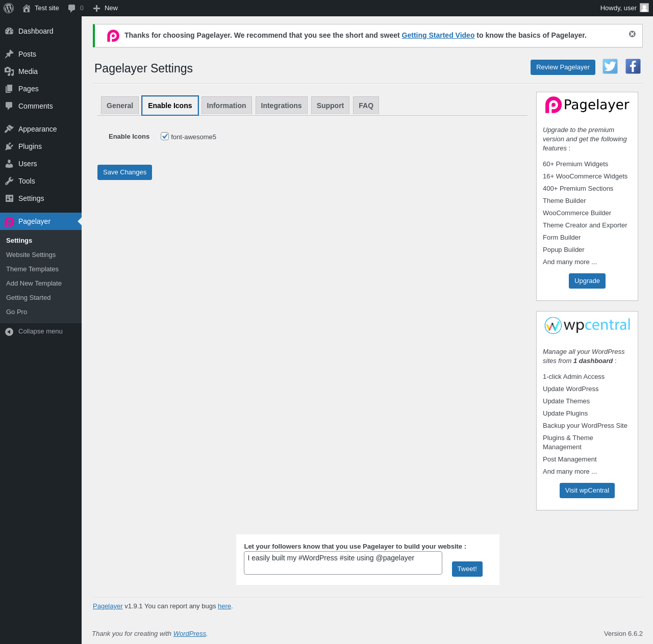Click the Howdy, user account menu
Image resolution: width=653 pixels, height=644 pixels.
coord(624,8)
